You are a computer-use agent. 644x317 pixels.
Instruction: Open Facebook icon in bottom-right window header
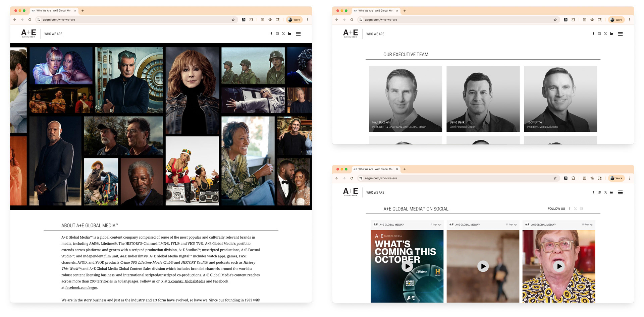coord(593,192)
